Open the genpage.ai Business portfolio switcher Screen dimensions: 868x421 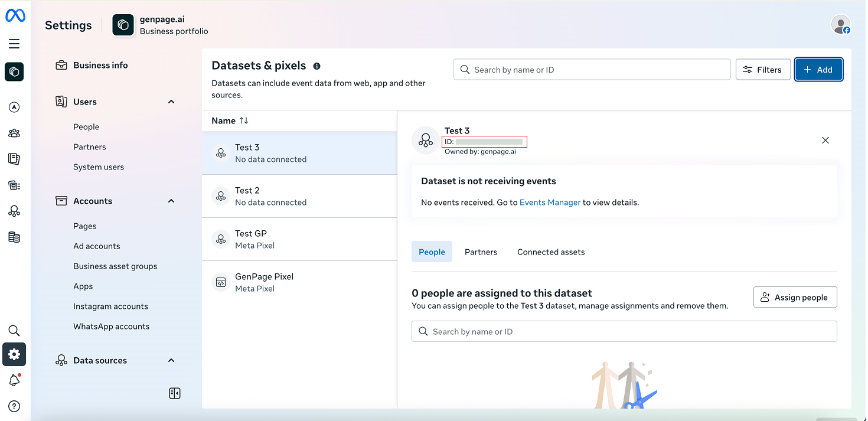pyautogui.click(x=161, y=25)
